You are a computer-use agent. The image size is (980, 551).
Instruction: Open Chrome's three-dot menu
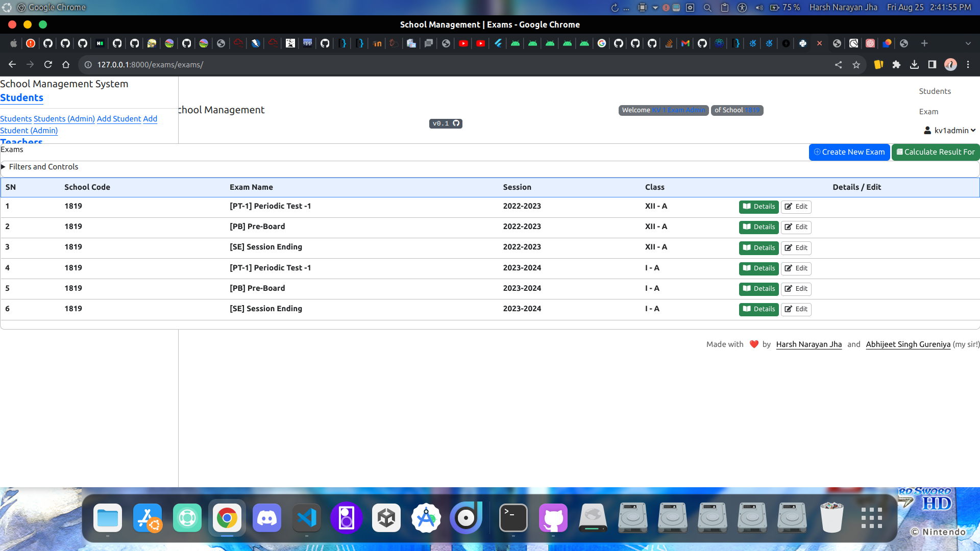(x=968, y=65)
